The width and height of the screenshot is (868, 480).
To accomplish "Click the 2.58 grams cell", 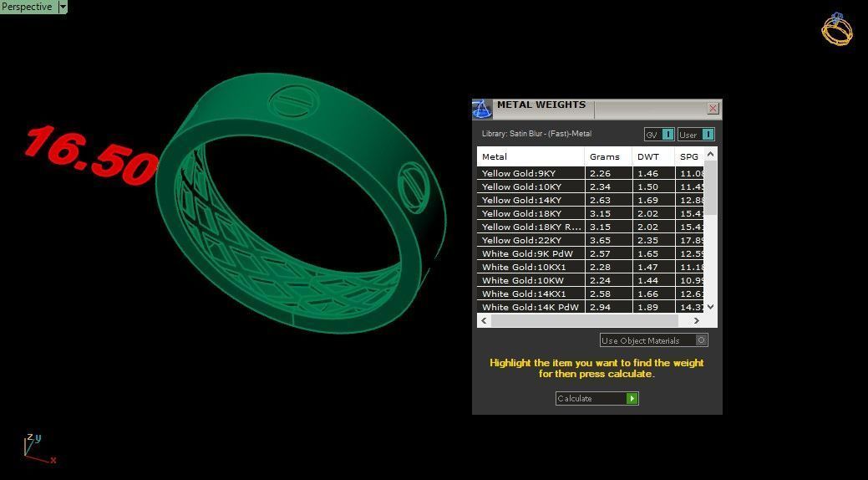I will tap(608, 294).
